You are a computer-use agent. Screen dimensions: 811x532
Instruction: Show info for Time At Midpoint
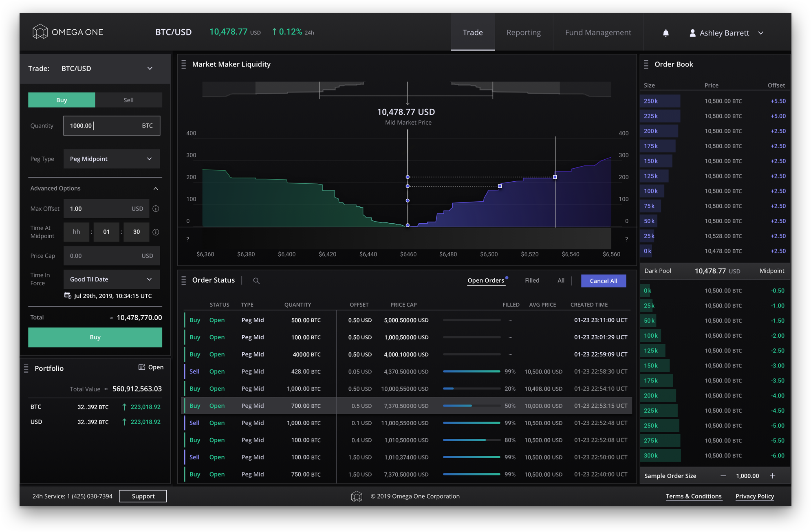tap(156, 232)
